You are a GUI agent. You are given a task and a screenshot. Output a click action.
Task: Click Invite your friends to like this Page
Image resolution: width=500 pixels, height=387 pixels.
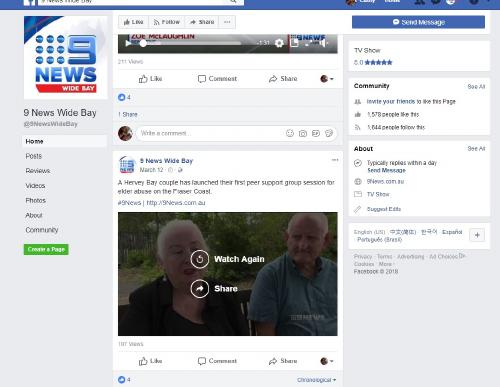(411, 101)
